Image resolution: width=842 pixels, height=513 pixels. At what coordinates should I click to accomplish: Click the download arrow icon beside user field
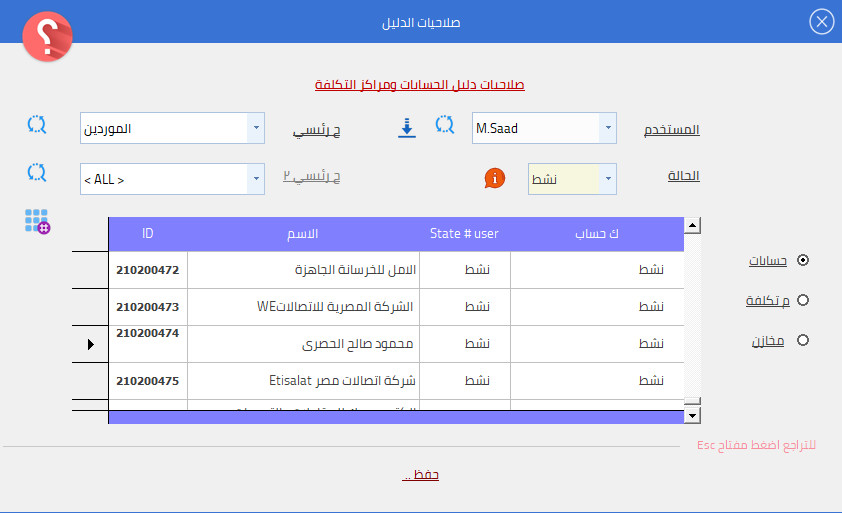[x=407, y=128]
